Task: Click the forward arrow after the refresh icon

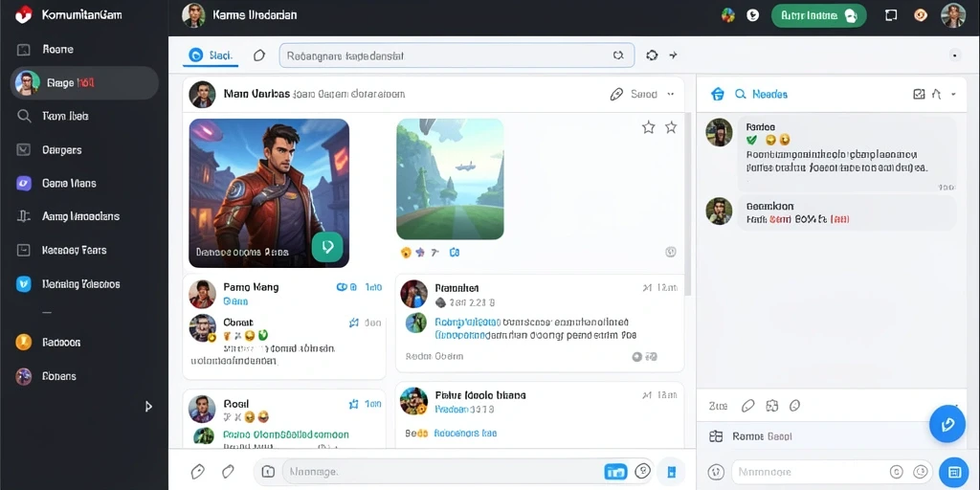Action: pyautogui.click(x=673, y=55)
